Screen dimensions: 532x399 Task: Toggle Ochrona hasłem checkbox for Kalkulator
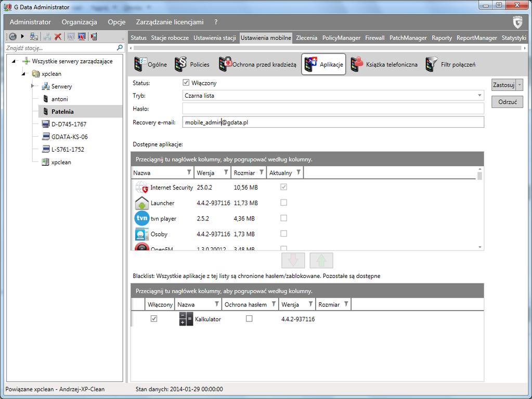click(x=249, y=318)
